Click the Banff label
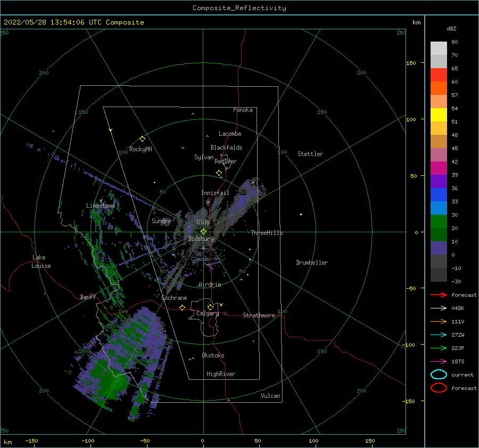 click(x=88, y=297)
